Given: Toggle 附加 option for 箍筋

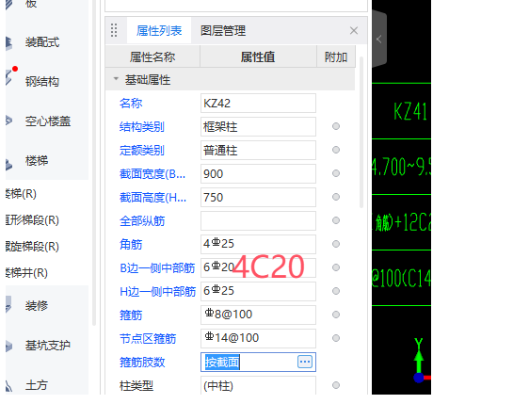Looking at the screenshot, I should [336, 315].
